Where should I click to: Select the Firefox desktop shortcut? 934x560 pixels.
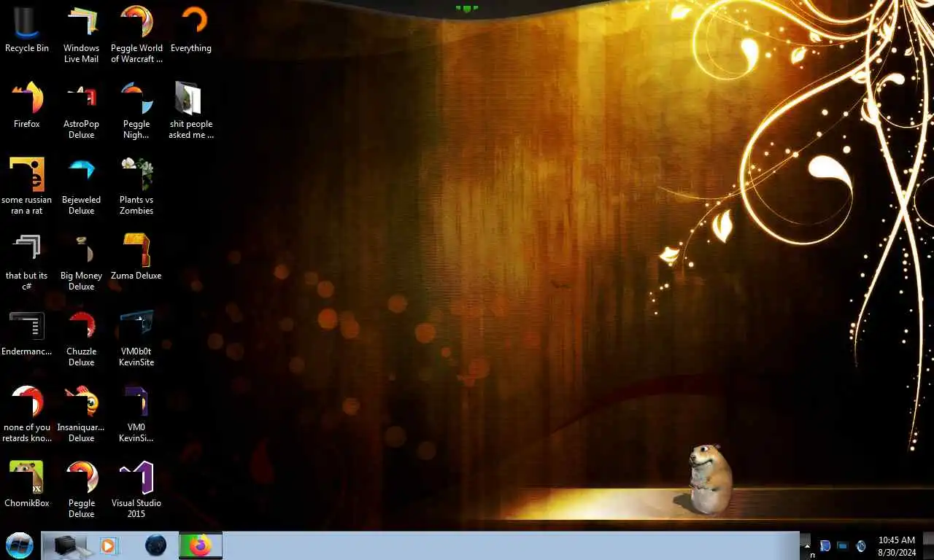pos(27,106)
